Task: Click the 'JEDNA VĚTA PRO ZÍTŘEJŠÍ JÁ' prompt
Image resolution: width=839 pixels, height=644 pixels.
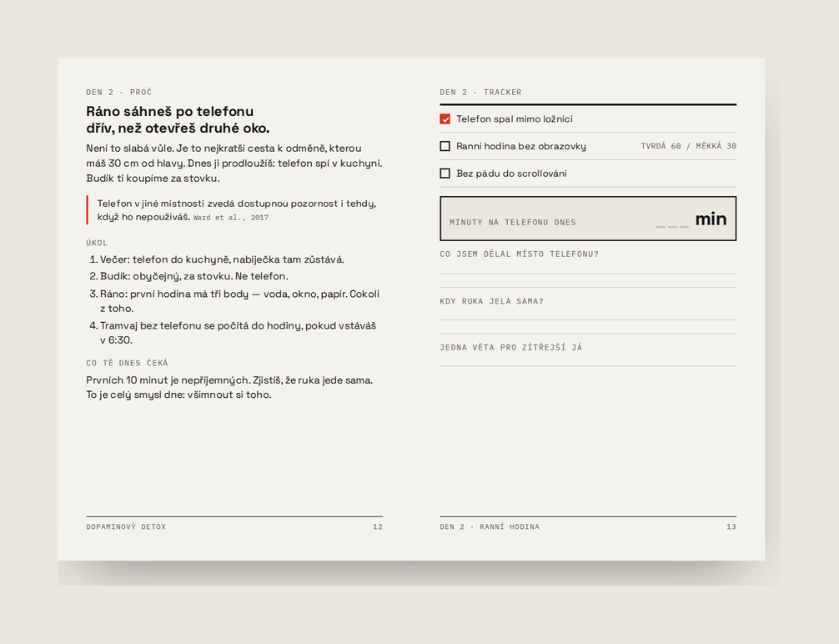Action: click(511, 347)
